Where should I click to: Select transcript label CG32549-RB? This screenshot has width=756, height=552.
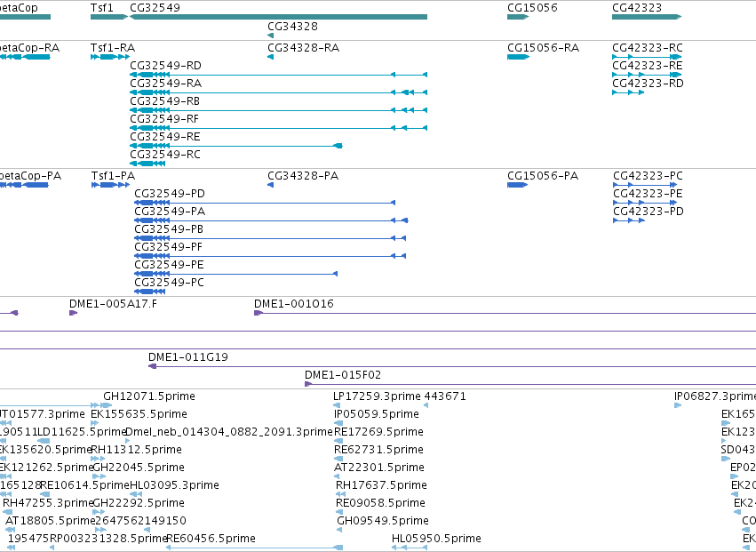pos(164,101)
